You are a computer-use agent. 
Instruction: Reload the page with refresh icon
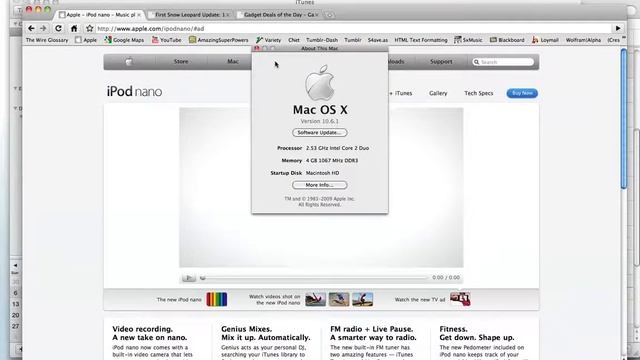pyautogui.click(x=58, y=28)
